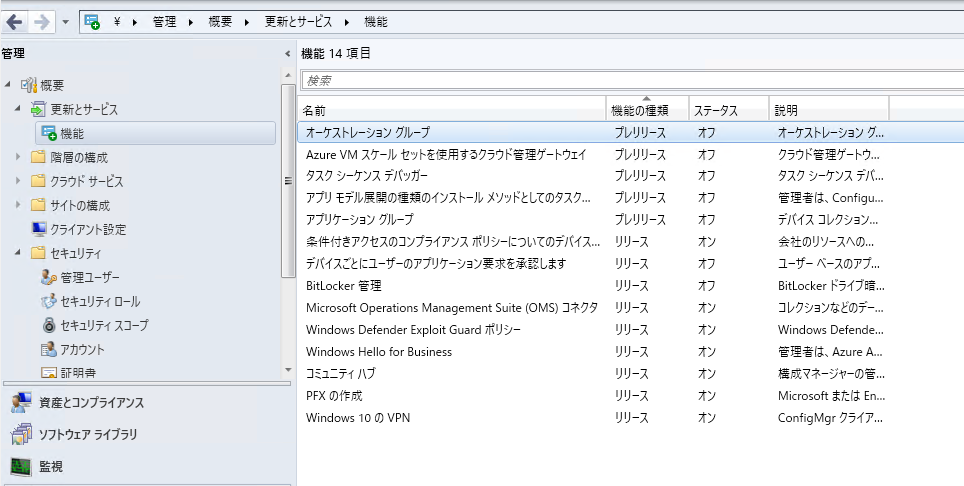Open 管理ユーザー icon in security

point(49,277)
